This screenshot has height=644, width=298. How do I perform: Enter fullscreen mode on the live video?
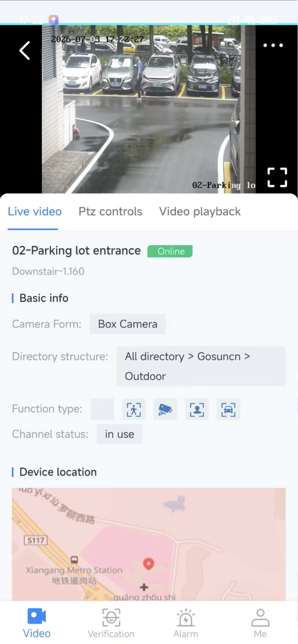pyautogui.click(x=277, y=177)
